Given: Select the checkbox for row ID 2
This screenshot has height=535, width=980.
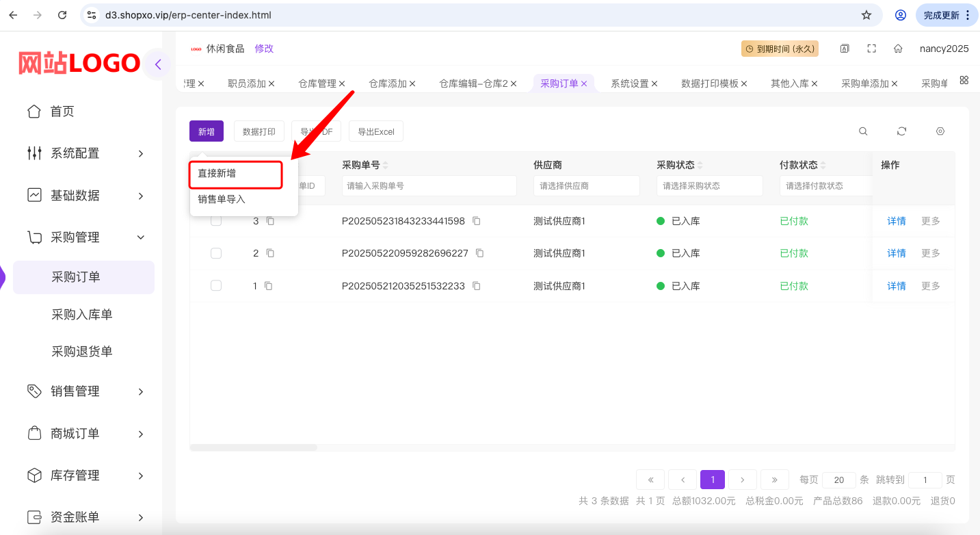Looking at the screenshot, I should click(216, 253).
